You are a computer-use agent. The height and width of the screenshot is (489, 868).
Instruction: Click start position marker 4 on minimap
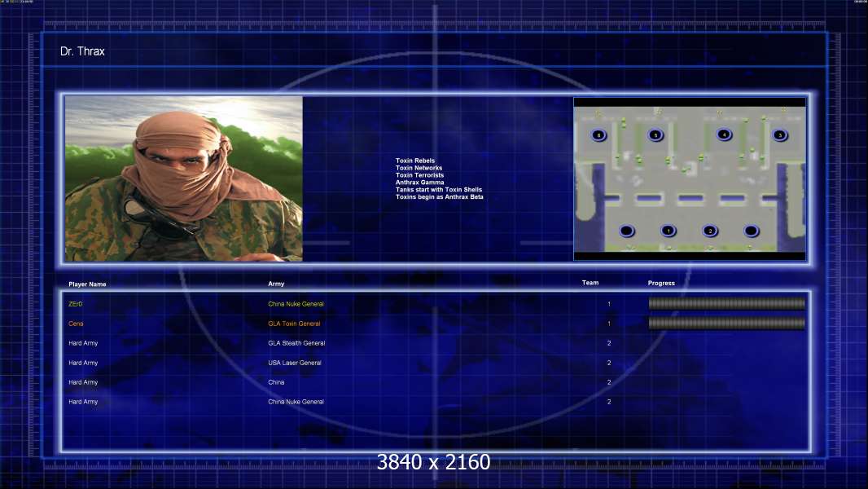point(724,134)
